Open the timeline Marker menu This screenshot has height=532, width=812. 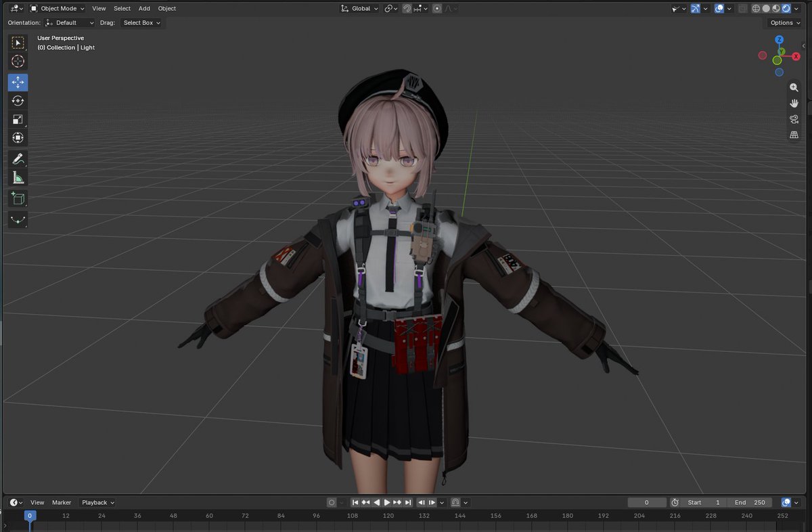coord(62,502)
